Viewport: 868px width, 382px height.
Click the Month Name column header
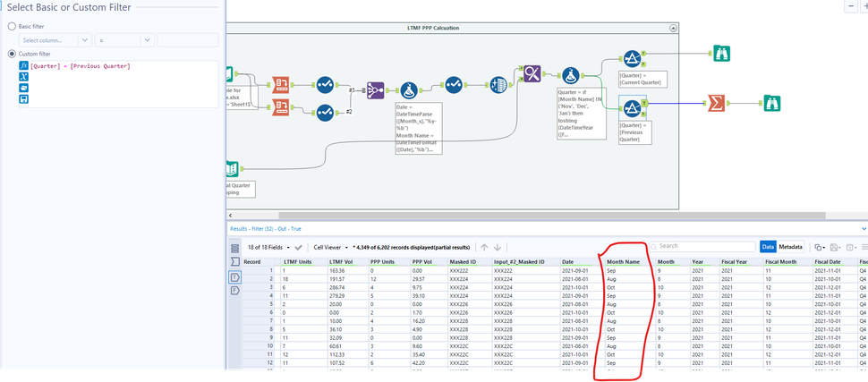(625, 262)
